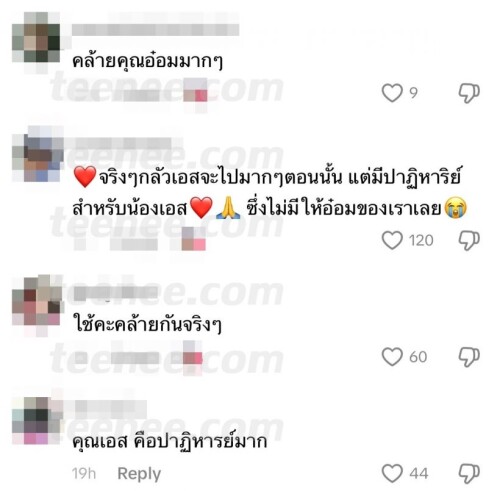Dislike the comment with 60 likes

point(469,357)
